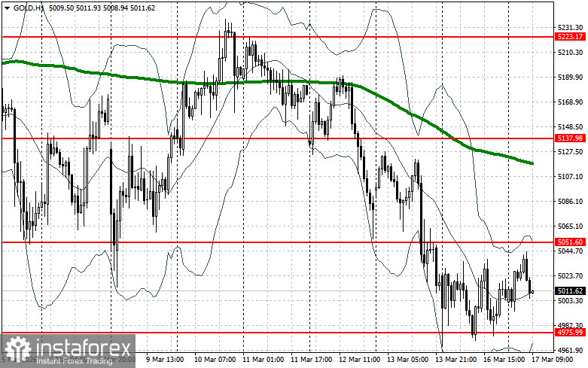Select the red horizontal line at 5051.60

pos(278,242)
